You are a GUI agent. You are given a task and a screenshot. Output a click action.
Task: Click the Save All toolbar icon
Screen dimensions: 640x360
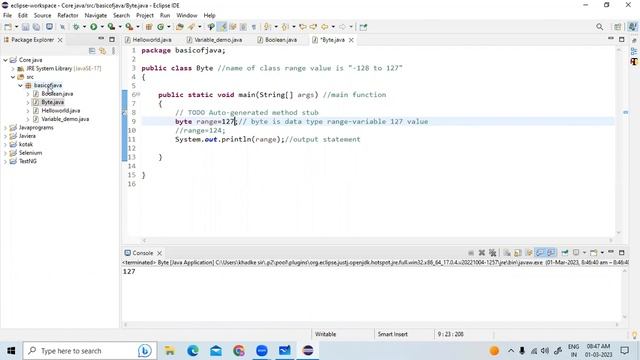click(x=36, y=27)
